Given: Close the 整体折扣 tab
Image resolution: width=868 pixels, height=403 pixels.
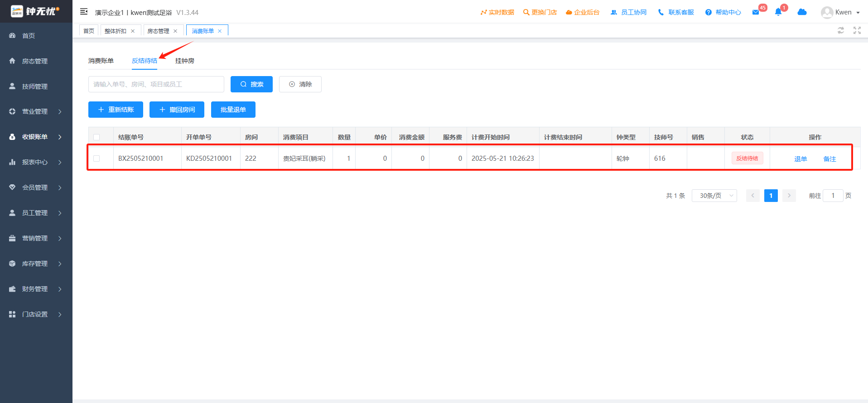Looking at the screenshot, I should click(x=133, y=31).
